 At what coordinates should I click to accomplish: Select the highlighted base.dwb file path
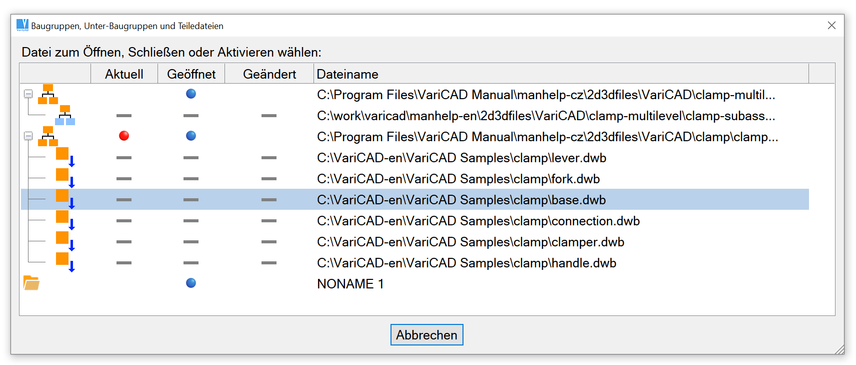[x=461, y=200]
